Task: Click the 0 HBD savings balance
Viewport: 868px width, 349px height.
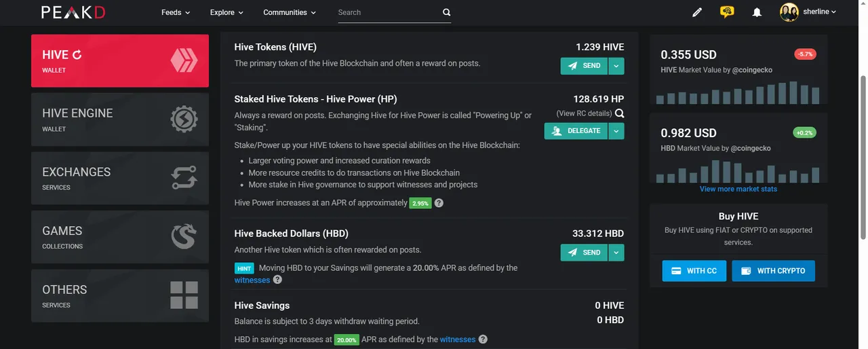Action: 610,320
